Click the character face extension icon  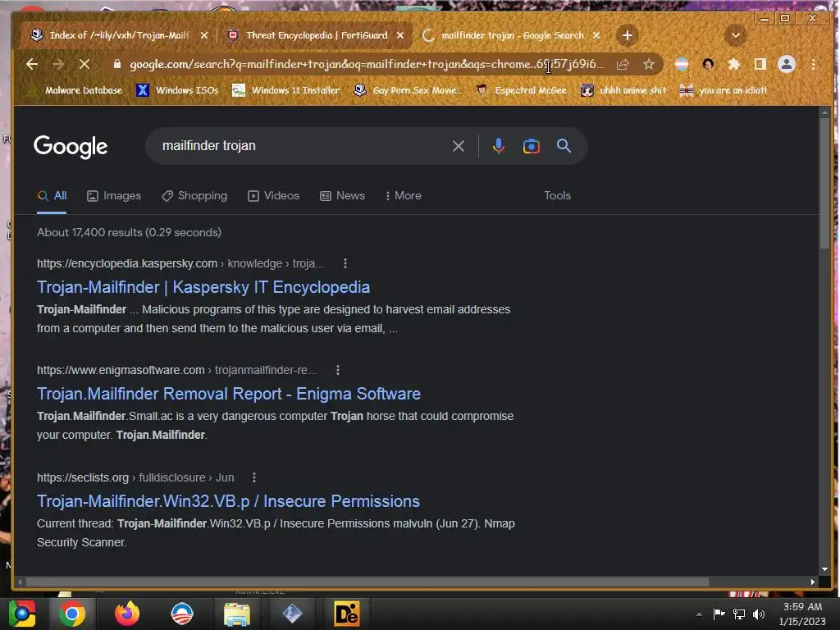click(x=708, y=65)
